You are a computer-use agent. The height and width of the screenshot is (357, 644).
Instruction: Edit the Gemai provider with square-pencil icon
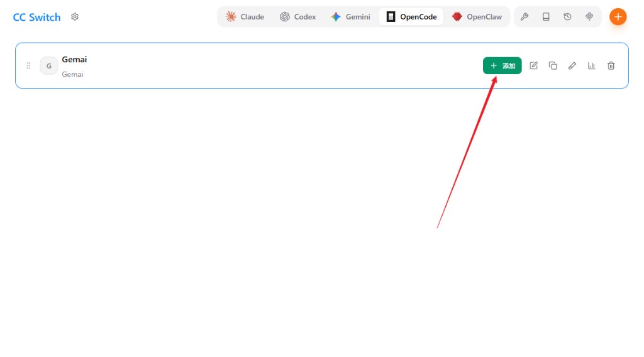pos(534,65)
